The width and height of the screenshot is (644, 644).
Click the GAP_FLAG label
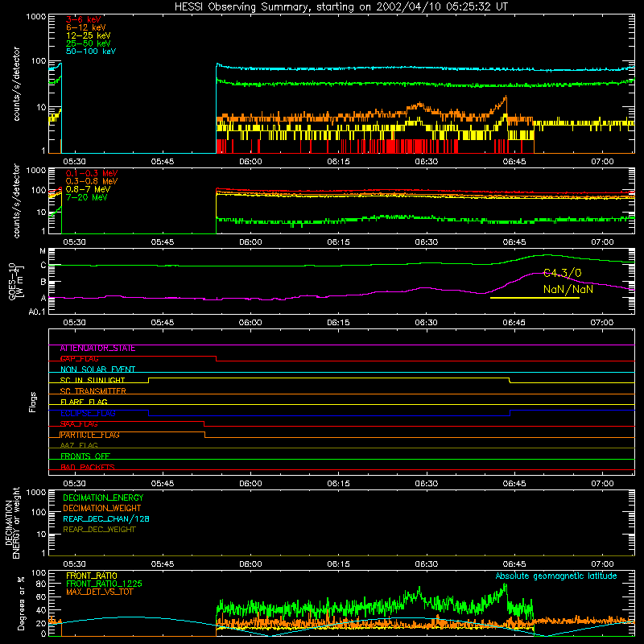[x=79, y=359]
